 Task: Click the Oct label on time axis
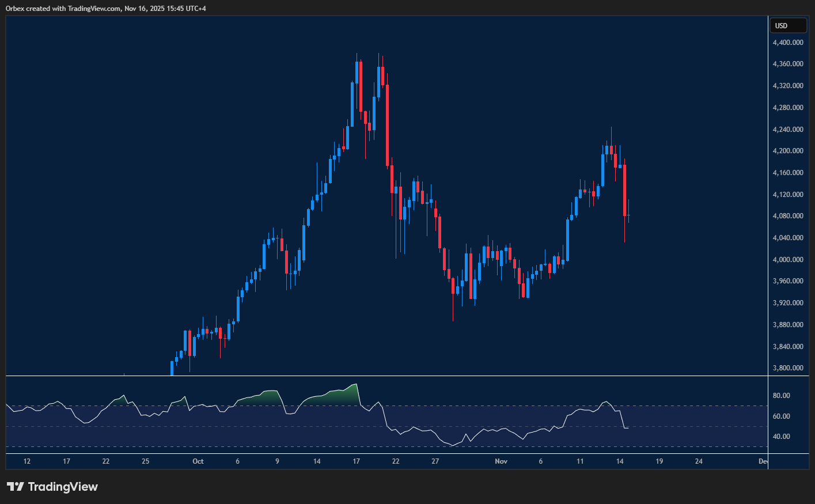click(198, 461)
